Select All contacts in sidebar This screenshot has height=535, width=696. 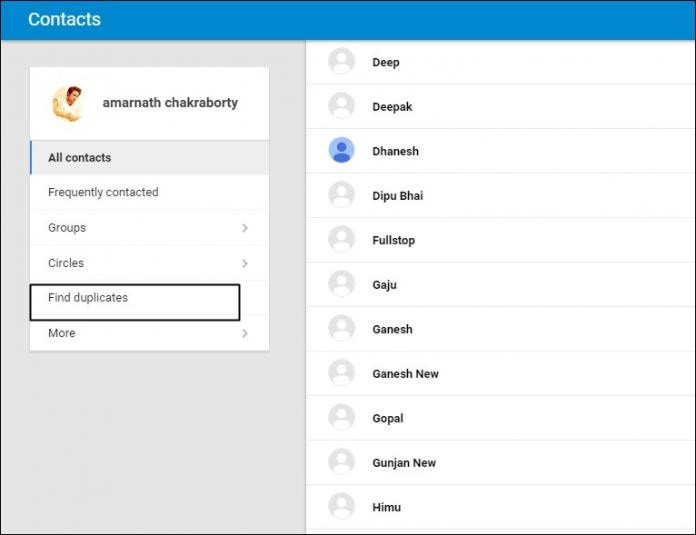coord(80,158)
